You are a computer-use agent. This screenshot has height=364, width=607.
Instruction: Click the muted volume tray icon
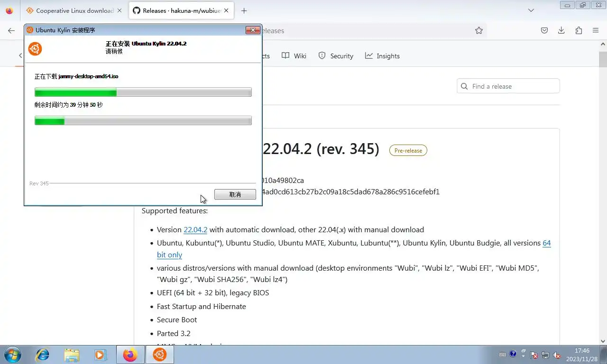click(x=557, y=355)
